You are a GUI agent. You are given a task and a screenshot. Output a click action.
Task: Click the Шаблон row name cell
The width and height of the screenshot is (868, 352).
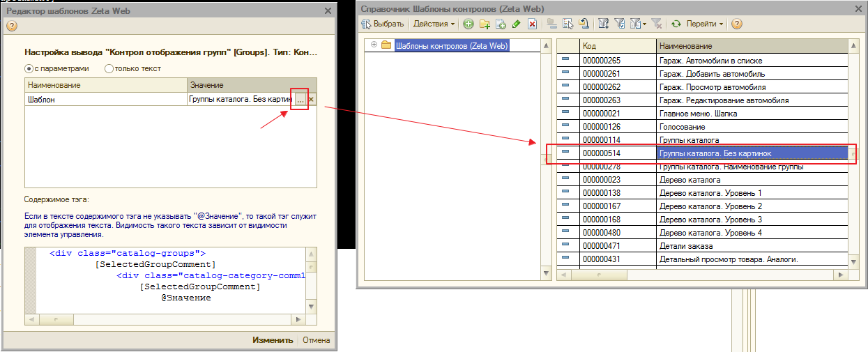106,100
